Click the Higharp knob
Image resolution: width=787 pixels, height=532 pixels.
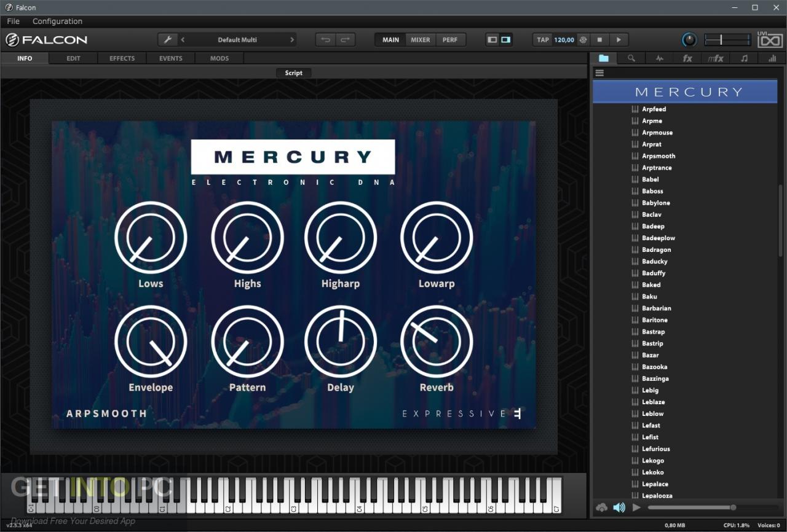click(x=341, y=237)
